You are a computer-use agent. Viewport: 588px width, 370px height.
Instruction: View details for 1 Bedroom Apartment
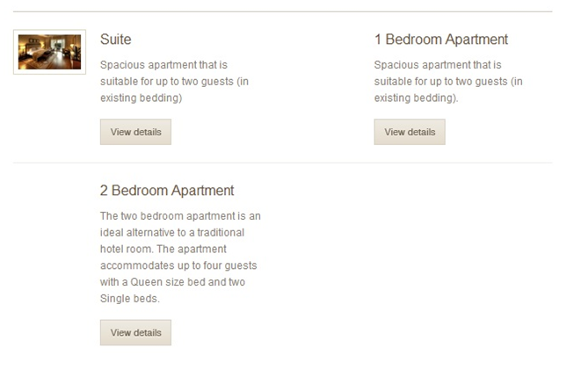pos(410,132)
